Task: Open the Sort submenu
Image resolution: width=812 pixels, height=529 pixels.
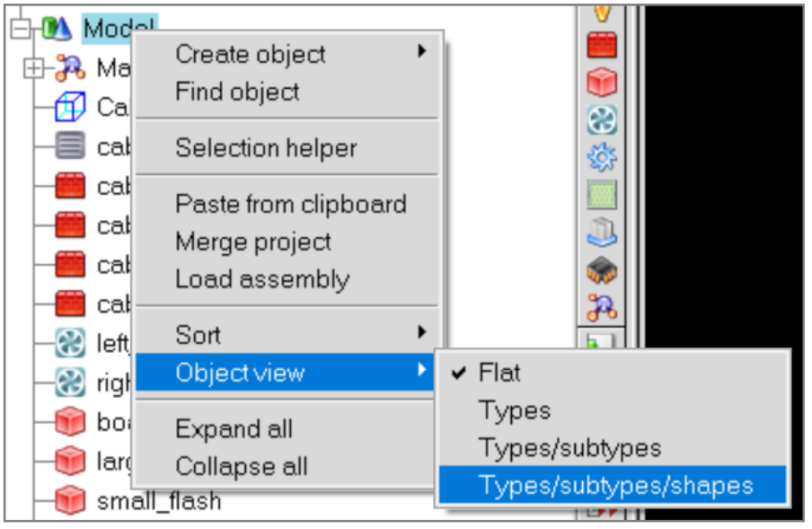Action: pyautogui.click(x=287, y=335)
